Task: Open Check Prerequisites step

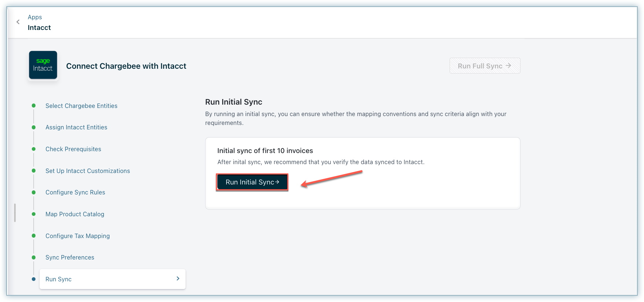Action: click(73, 149)
